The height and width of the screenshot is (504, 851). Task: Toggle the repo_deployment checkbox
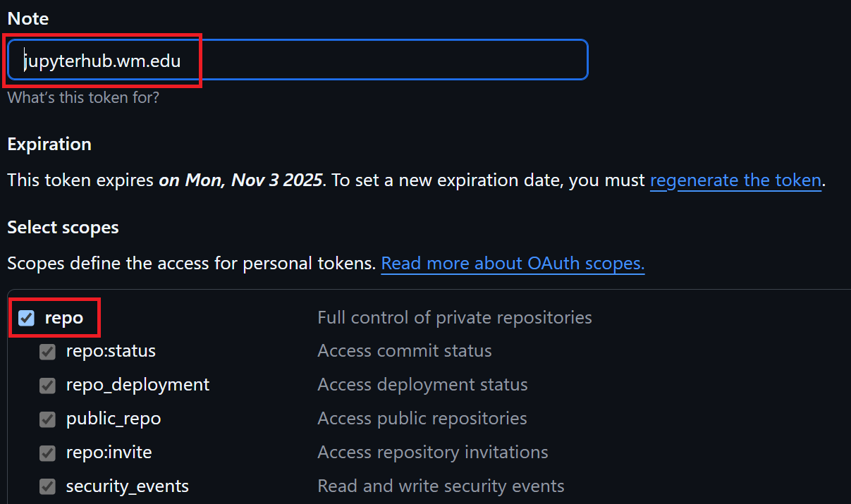click(47, 386)
